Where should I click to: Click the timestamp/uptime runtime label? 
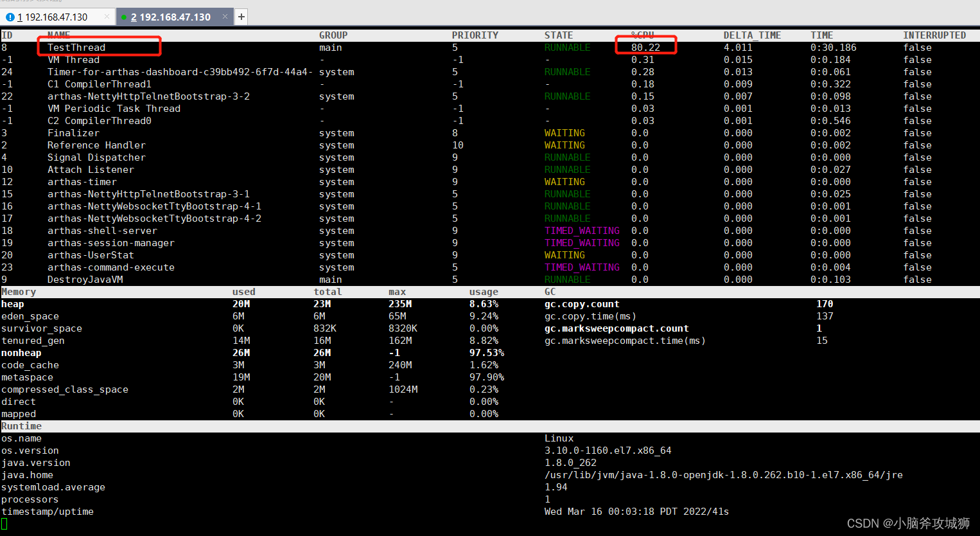(x=48, y=512)
